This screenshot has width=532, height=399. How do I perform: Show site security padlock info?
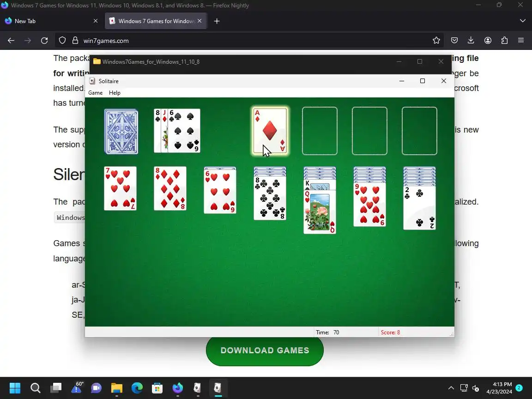coord(75,41)
